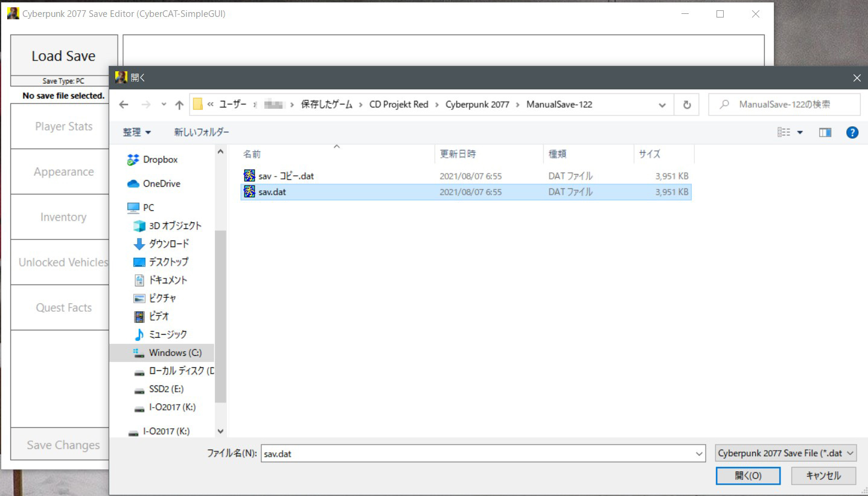Click 新しいフォルダー (New folder) button
This screenshot has width=868, height=496.
click(202, 132)
